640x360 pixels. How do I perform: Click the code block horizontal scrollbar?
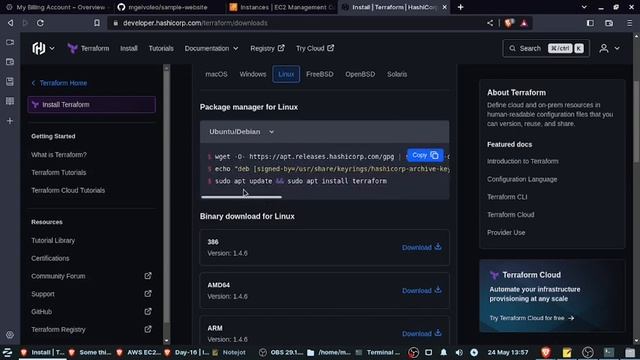tap(241, 197)
